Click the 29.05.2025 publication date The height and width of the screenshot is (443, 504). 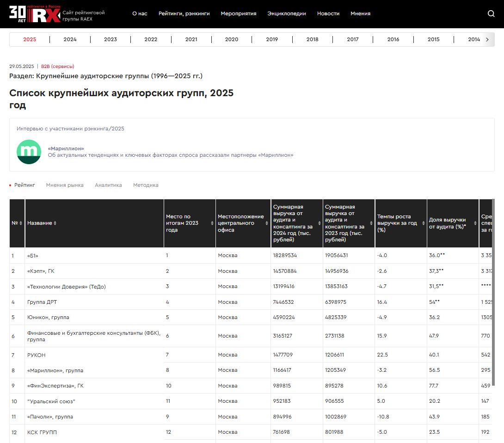22,66
